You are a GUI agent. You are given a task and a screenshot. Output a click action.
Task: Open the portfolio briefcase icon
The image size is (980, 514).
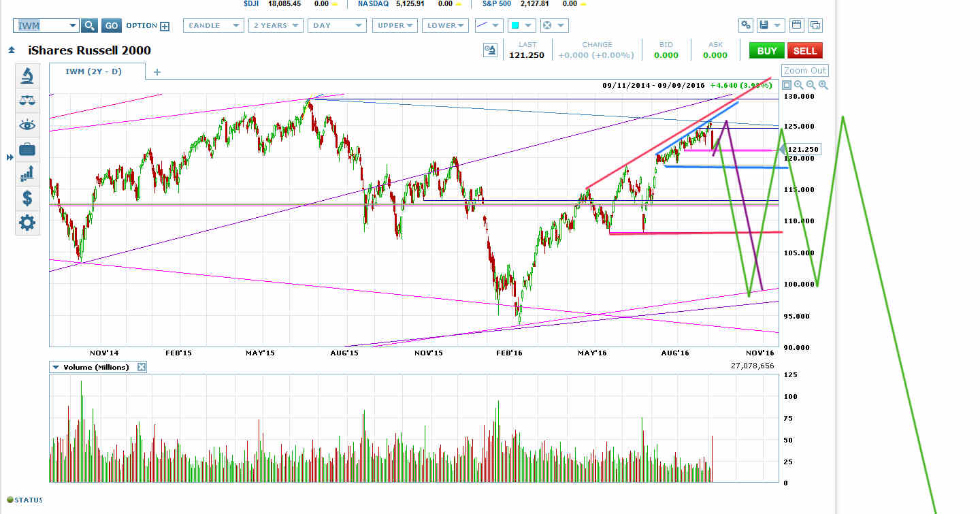[27, 149]
